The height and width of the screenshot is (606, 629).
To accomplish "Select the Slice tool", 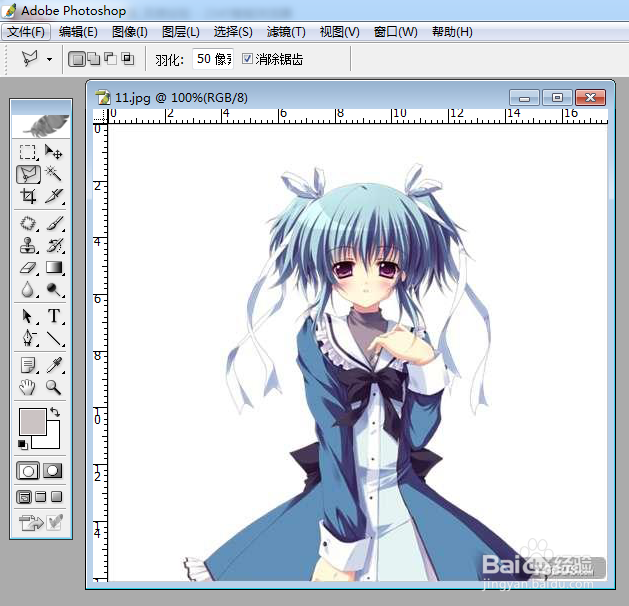I will [54, 196].
